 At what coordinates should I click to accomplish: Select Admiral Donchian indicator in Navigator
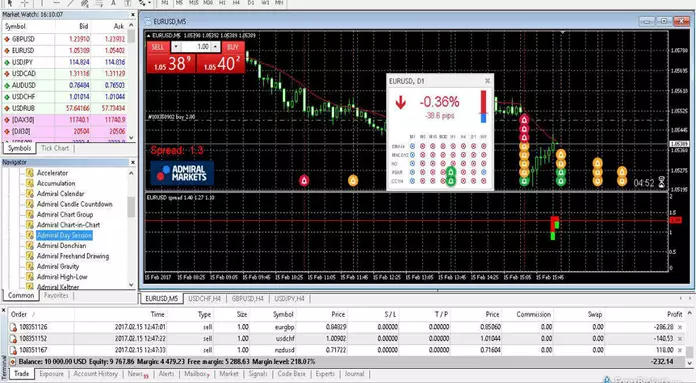(x=61, y=245)
